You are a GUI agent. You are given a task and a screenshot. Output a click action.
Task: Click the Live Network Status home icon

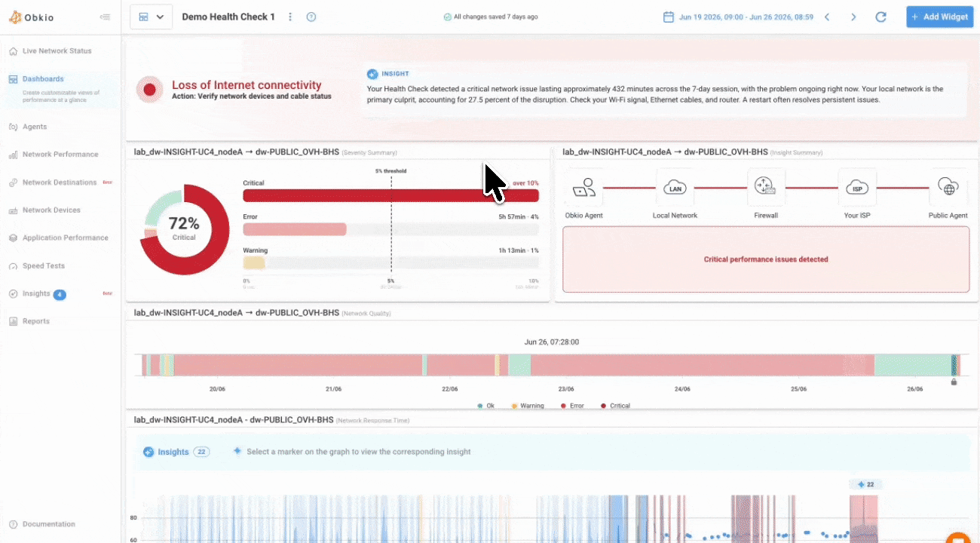[13, 51]
